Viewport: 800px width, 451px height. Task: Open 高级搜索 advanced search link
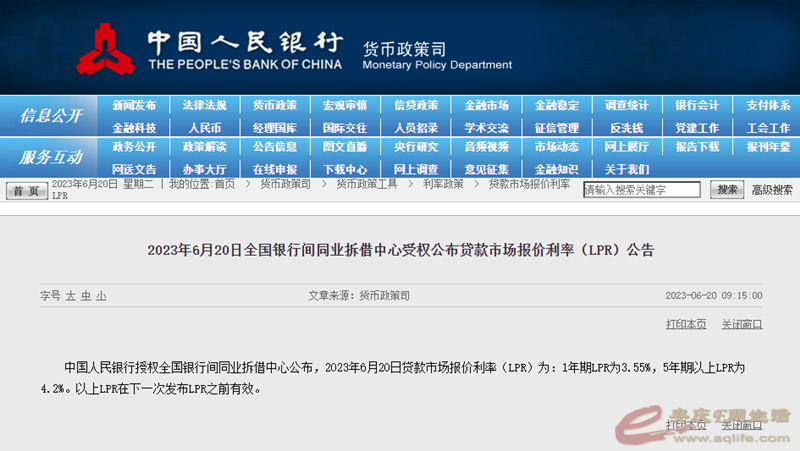[x=772, y=190]
